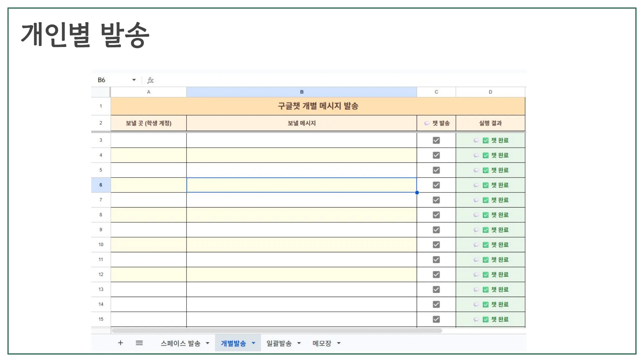Viewport: 644px width, 362px height.
Task: Click the 챗 발송 header cell
Action: pyautogui.click(x=436, y=123)
